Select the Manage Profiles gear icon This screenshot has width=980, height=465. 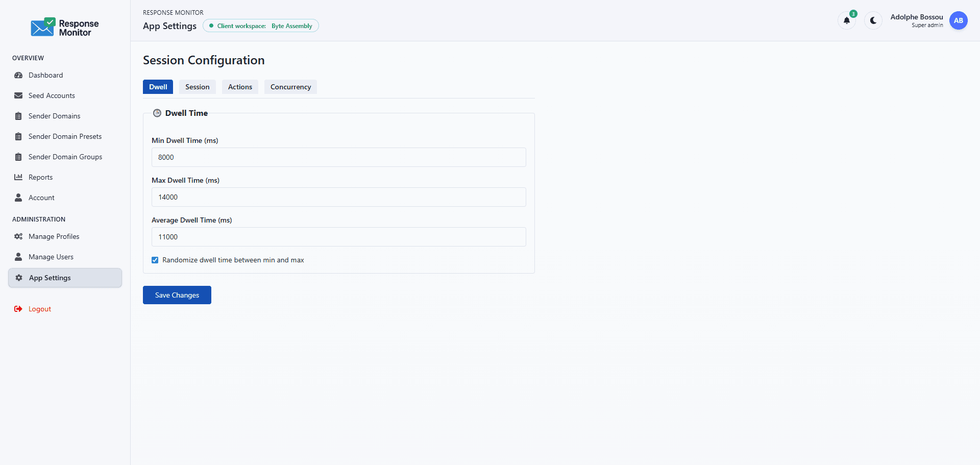point(18,236)
